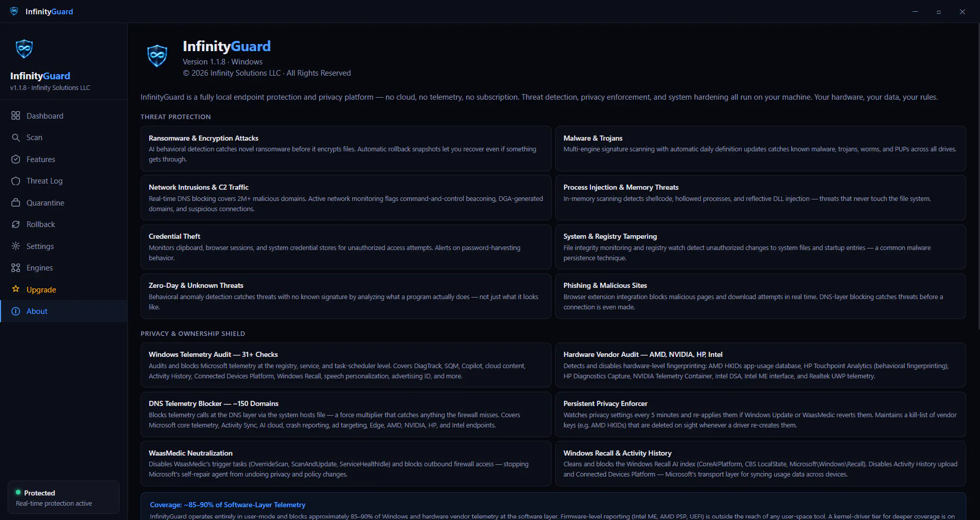This screenshot has height=520, width=980.
Task: Click the © 2026 Infinity Solutions LLC copyright line
Action: click(x=267, y=73)
